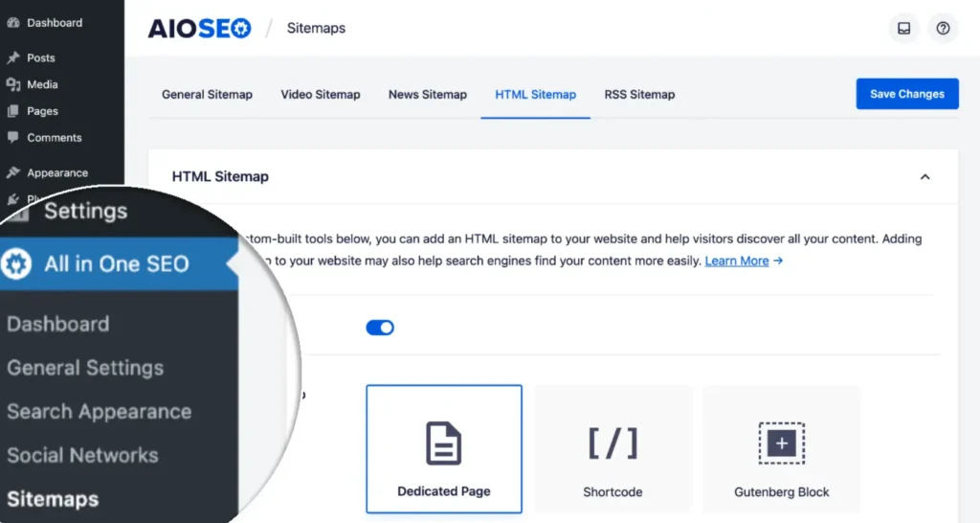Click the Dedicated Page document icon
The height and width of the screenshot is (523, 980).
444,443
